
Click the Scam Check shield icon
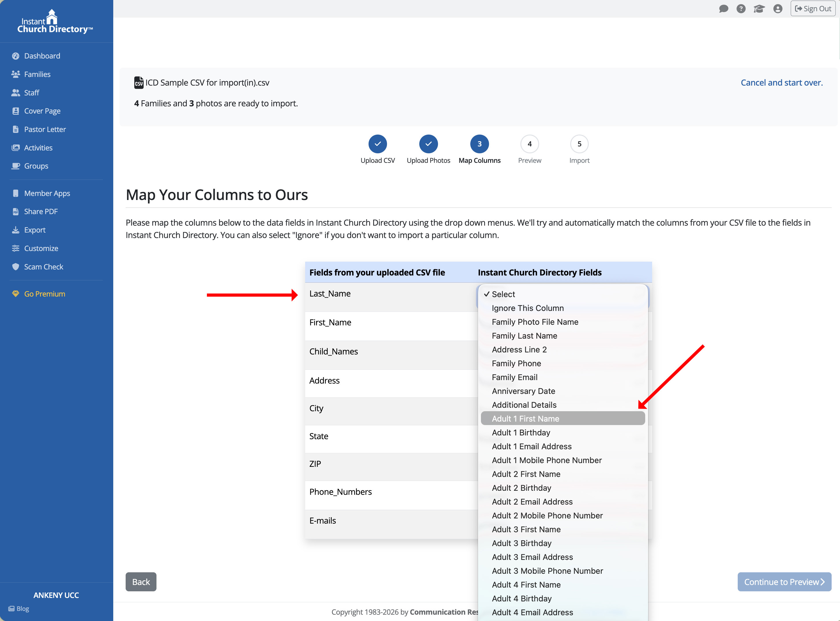coord(15,267)
